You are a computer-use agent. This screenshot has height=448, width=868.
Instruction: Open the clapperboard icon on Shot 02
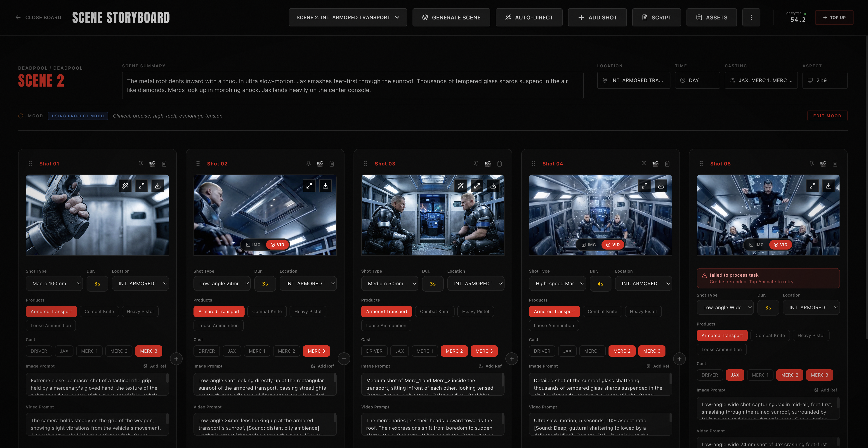[x=320, y=164]
